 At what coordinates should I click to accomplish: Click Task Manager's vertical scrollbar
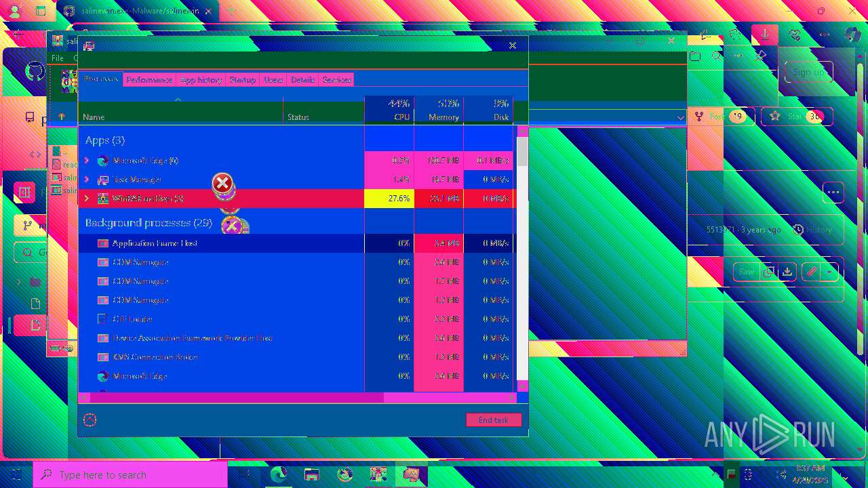(x=522, y=258)
